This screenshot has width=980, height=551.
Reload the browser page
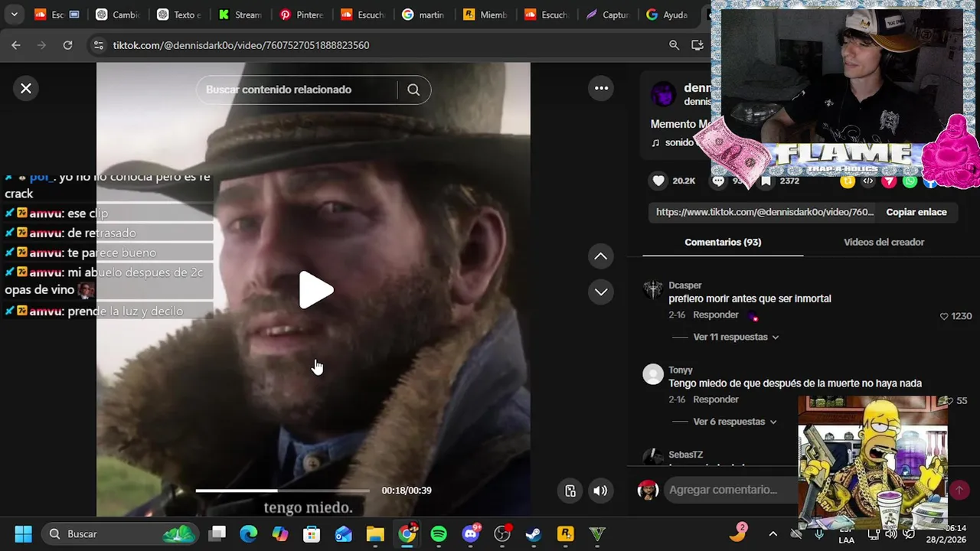pyautogui.click(x=67, y=45)
